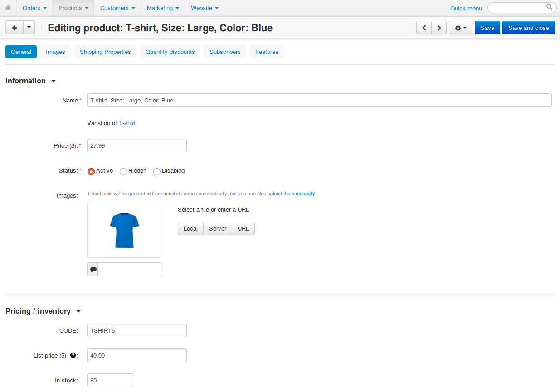Click Server file upload button
560x392 pixels.
point(218,228)
